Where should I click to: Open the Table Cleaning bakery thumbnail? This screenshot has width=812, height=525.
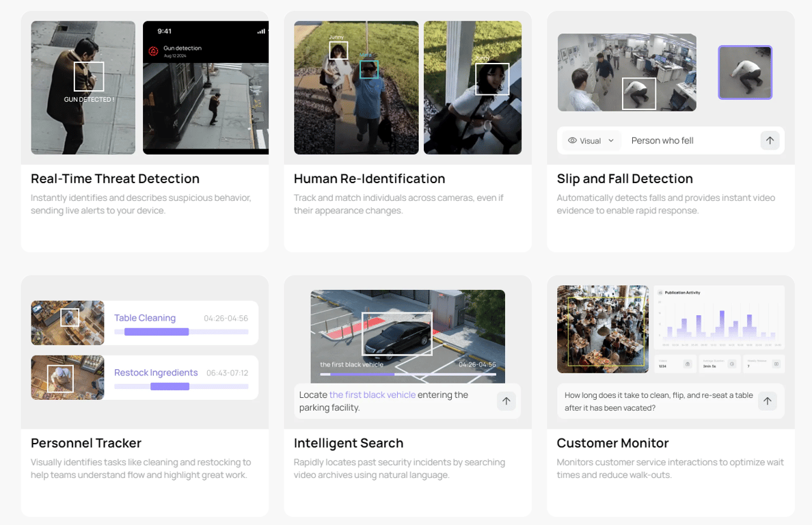(x=67, y=323)
